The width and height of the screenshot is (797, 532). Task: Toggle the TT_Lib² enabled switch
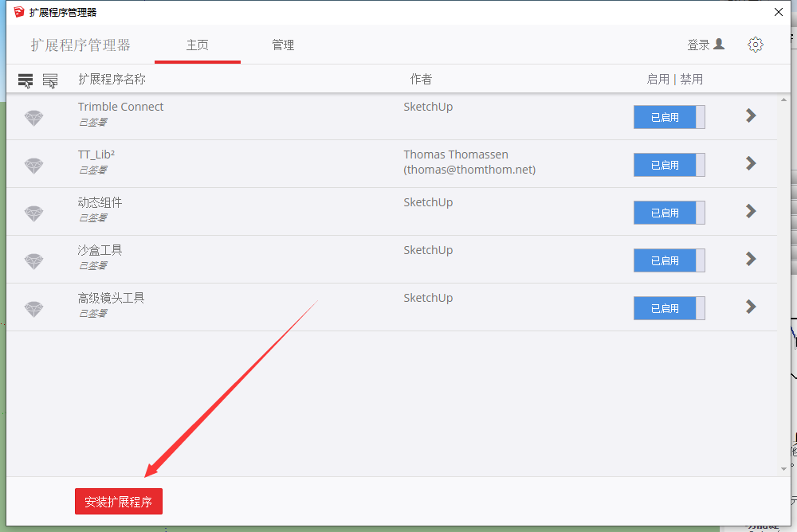pos(669,165)
